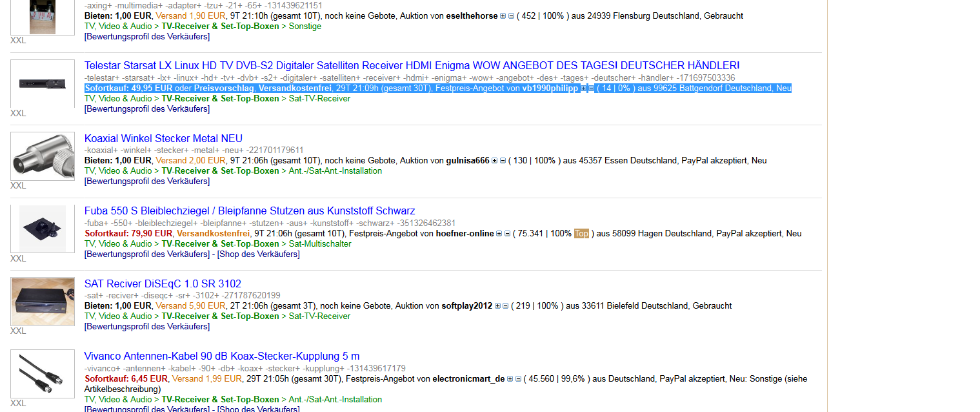Click plus icon next to seller eselthehorse
Viewport: 980px width, 412px height.
point(503,16)
